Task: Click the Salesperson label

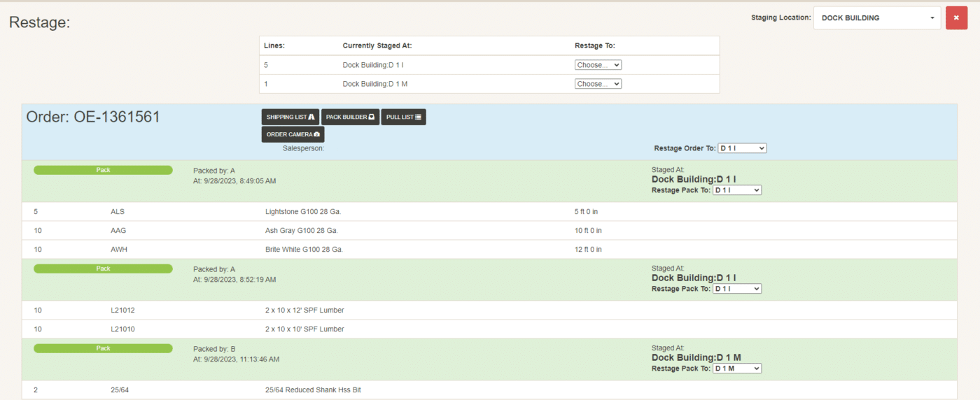Action: point(303,148)
